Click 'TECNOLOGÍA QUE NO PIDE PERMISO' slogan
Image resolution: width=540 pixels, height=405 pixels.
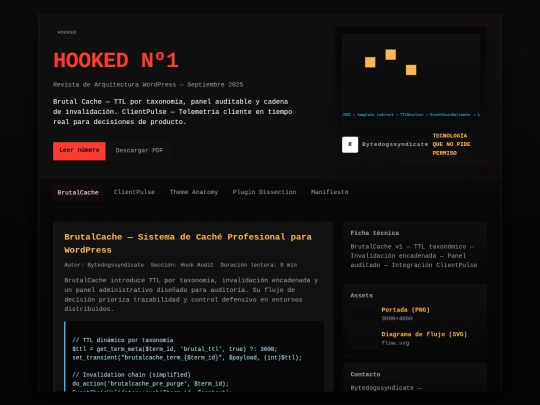[451, 144]
